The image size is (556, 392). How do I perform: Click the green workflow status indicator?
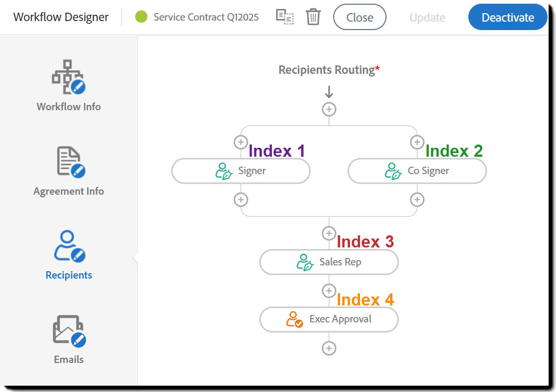click(140, 16)
